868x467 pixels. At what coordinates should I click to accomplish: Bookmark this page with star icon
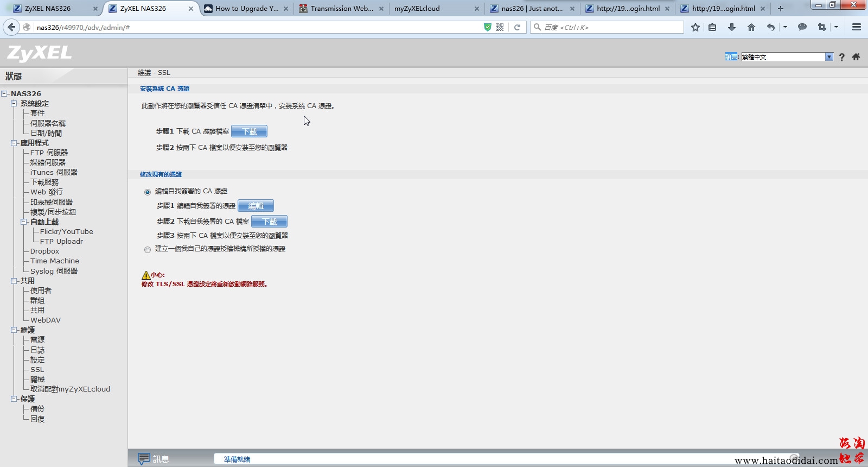click(695, 27)
